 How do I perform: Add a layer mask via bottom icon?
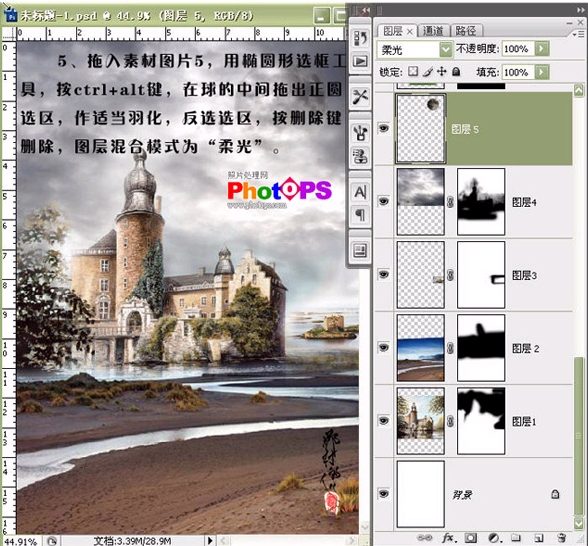click(471, 538)
